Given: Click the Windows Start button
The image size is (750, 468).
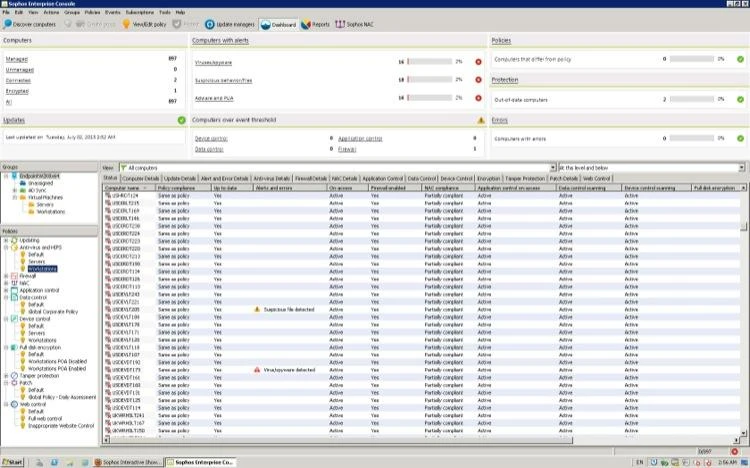Looking at the screenshot, I should click(x=12, y=462).
